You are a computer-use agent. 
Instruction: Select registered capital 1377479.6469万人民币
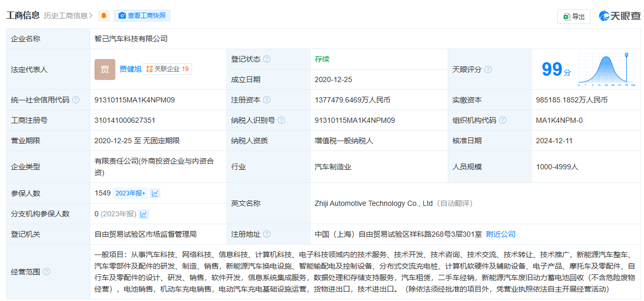[353, 100]
